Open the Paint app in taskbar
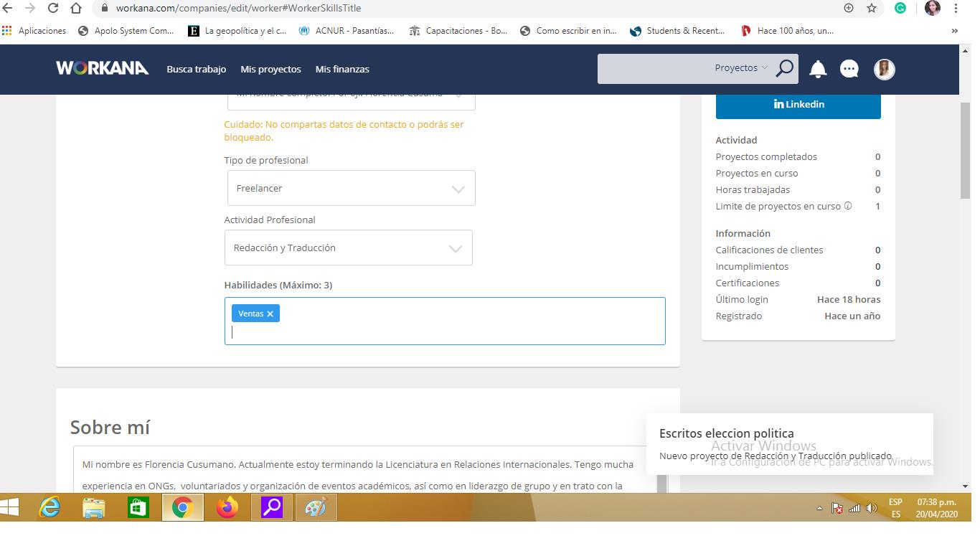980x551 pixels. coord(316,508)
